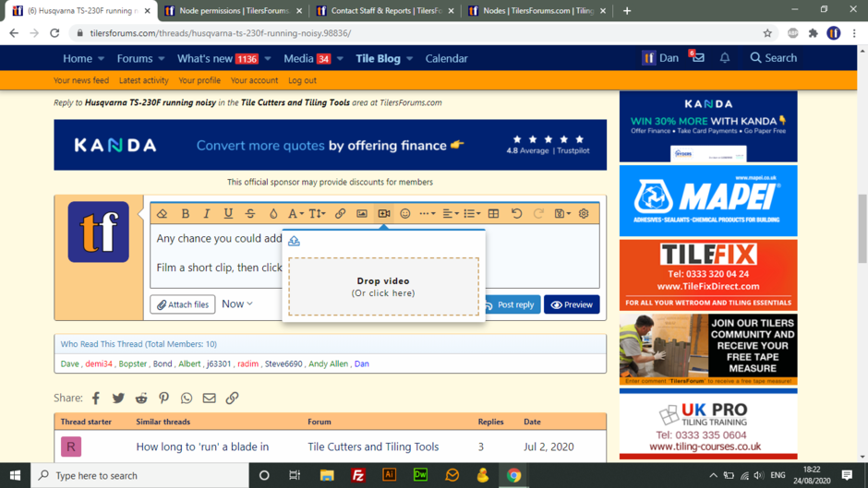Switch to Node permissions browser tab

(235, 10)
